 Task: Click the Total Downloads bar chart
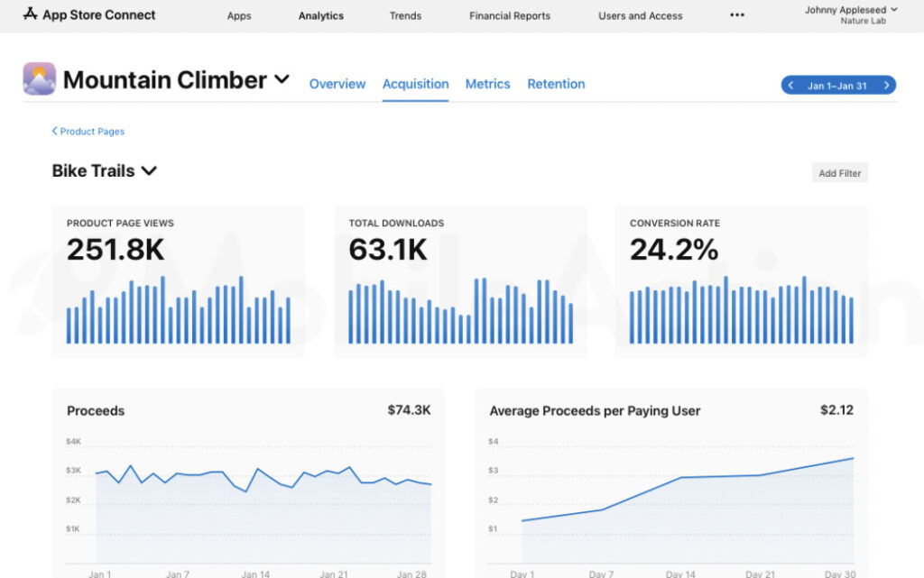coord(460,311)
